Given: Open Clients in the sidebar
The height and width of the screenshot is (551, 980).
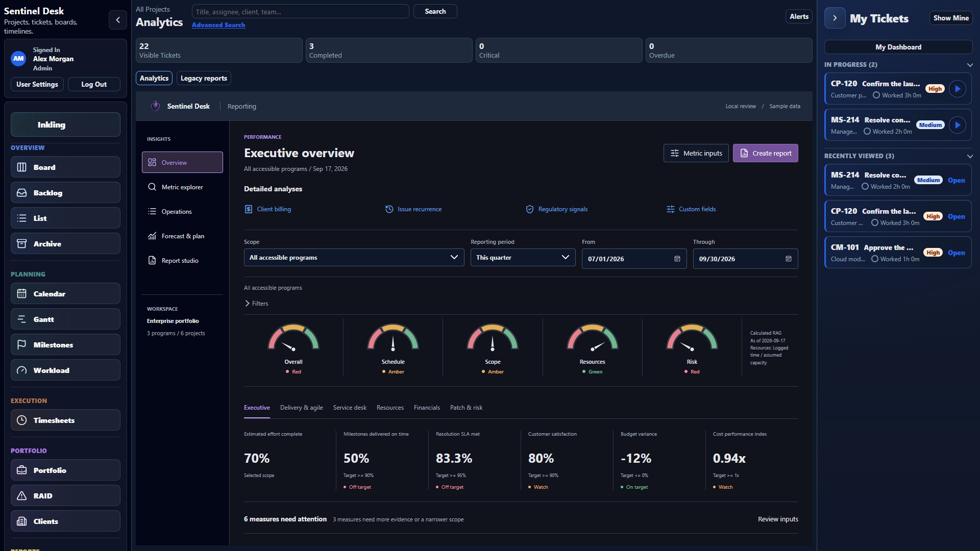Looking at the screenshot, I should (65, 521).
